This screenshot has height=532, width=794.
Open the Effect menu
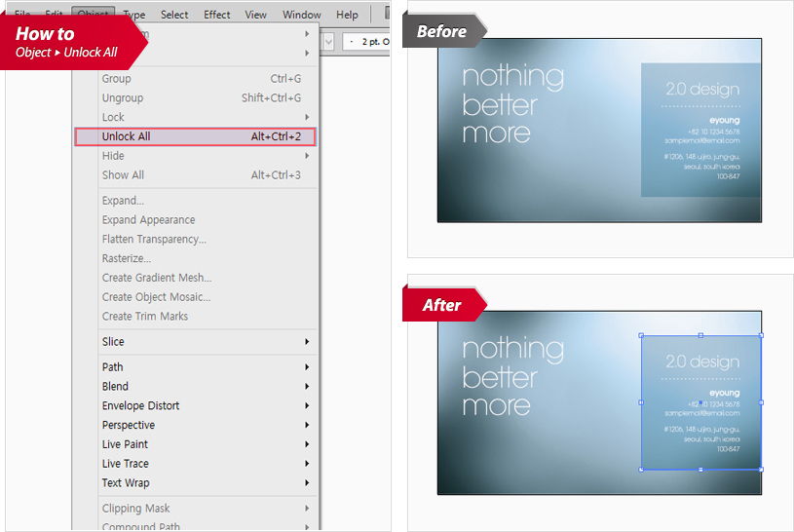coord(217,15)
